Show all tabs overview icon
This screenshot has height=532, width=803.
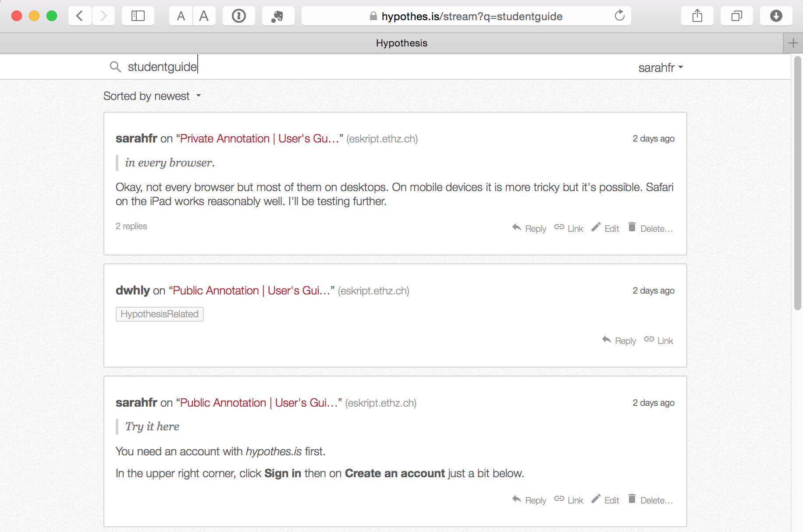pyautogui.click(x=737, y=16)
